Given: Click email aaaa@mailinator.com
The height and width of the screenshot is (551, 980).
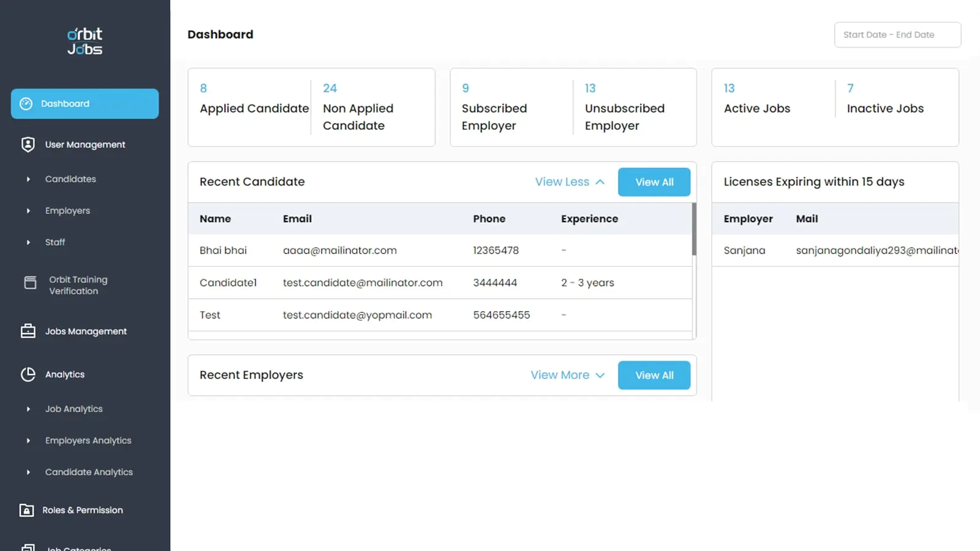Looking at the screenshot, I should pos(340,250).
